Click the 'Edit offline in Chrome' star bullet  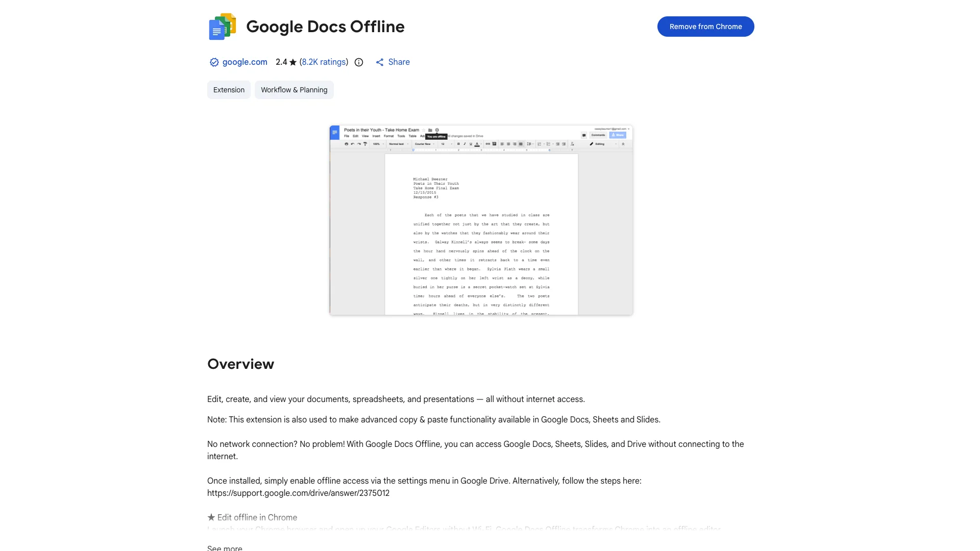tap(211, 517)
